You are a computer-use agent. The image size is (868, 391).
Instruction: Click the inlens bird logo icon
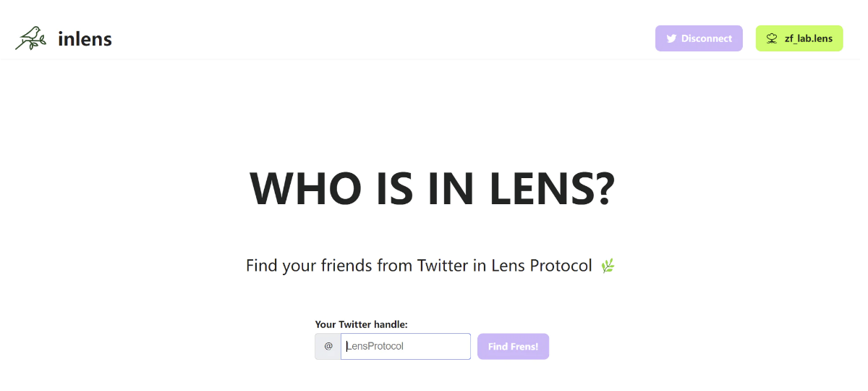click(x=30, y=38)
